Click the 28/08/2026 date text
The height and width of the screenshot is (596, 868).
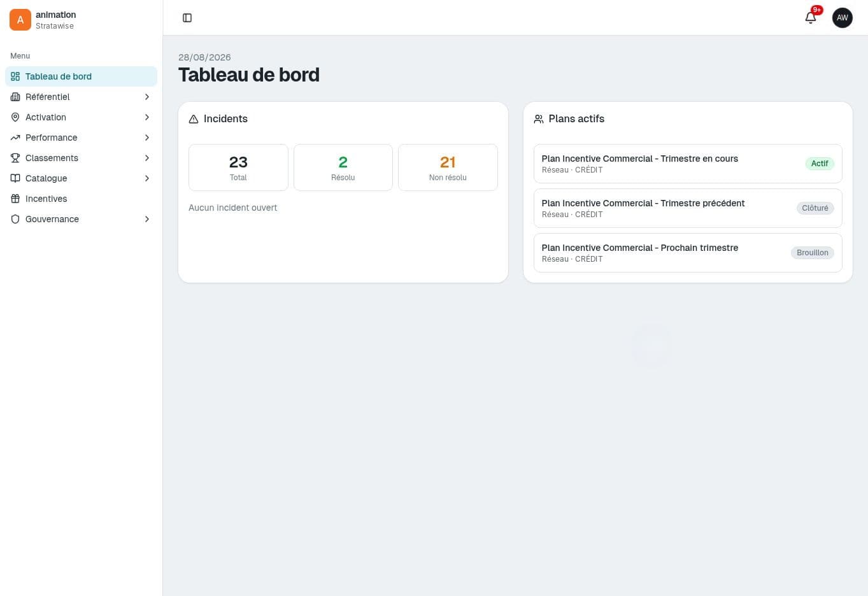(204, 57)
